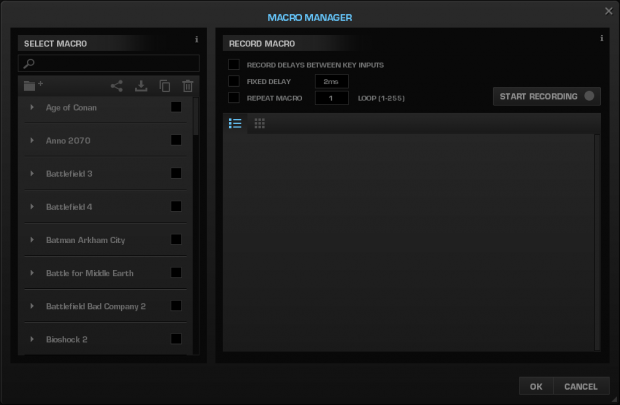Click the copy macro icon
The width and height of the screenshot is (620, 405).
pos(165,86)
